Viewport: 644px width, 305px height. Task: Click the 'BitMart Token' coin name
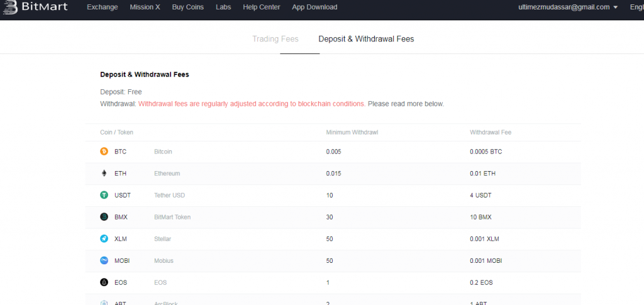pyautogui.click(x=172, y=217)
